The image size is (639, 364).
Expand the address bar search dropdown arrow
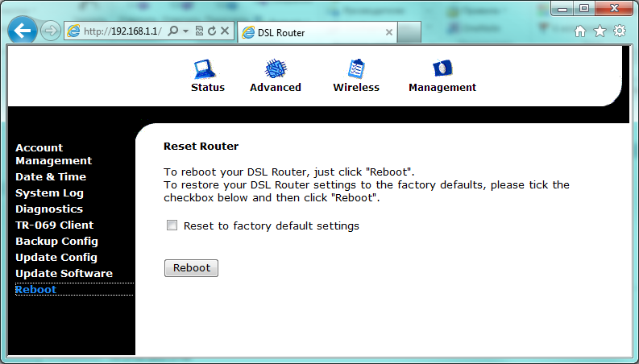[x=186, y=31]
